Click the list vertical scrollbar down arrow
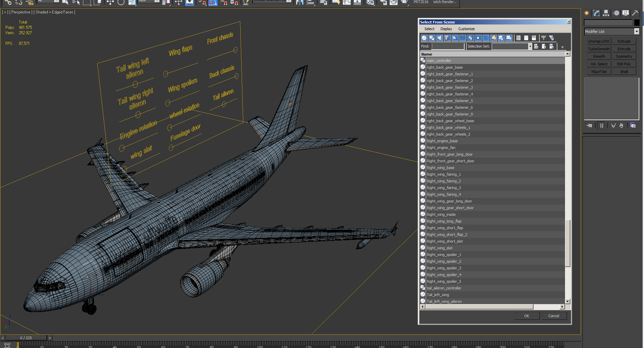The height and width of the screenshot is (348, 644). (x=567, y=301)
